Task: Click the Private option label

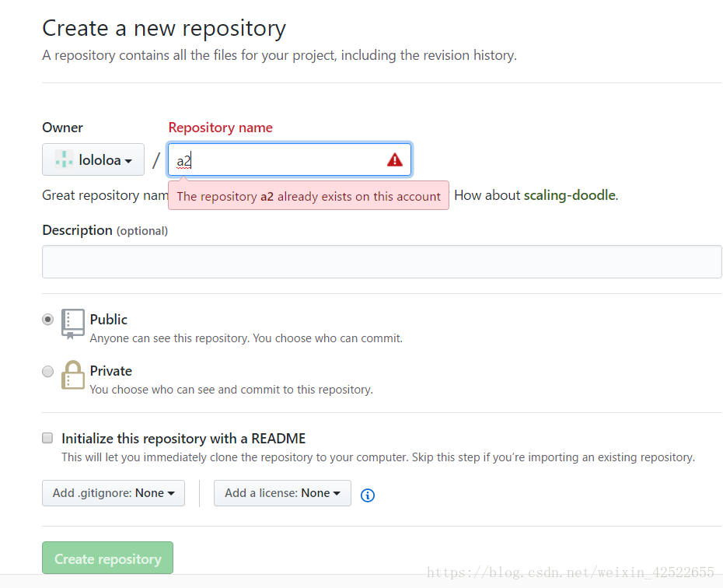Action: (x=110, y=371)
